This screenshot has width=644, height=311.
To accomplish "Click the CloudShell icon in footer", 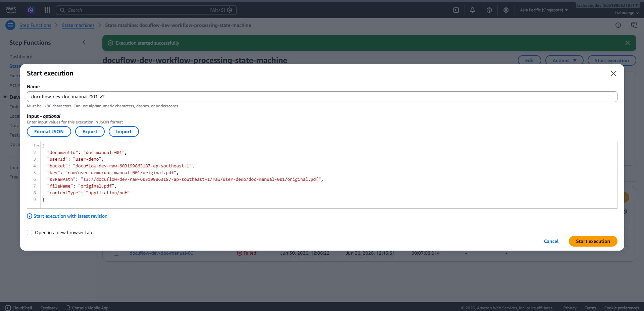I will tap(8, 308).
